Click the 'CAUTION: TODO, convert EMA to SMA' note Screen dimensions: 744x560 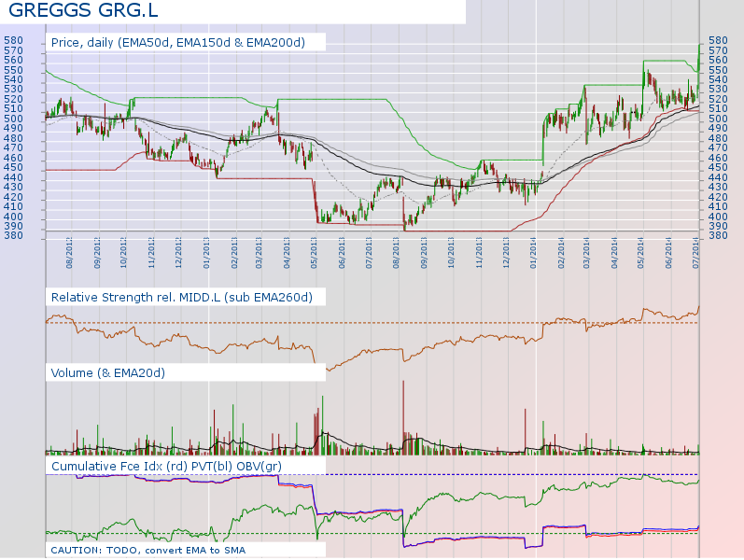(148, 550)
